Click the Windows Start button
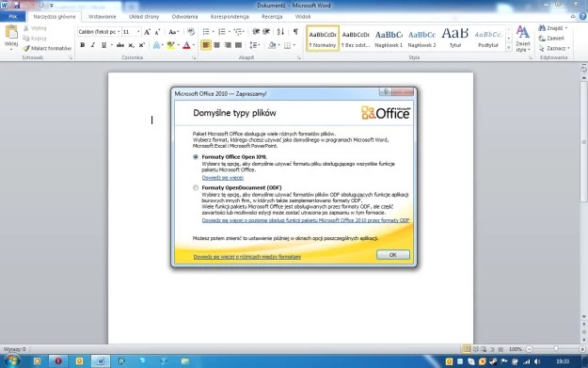 12,361
